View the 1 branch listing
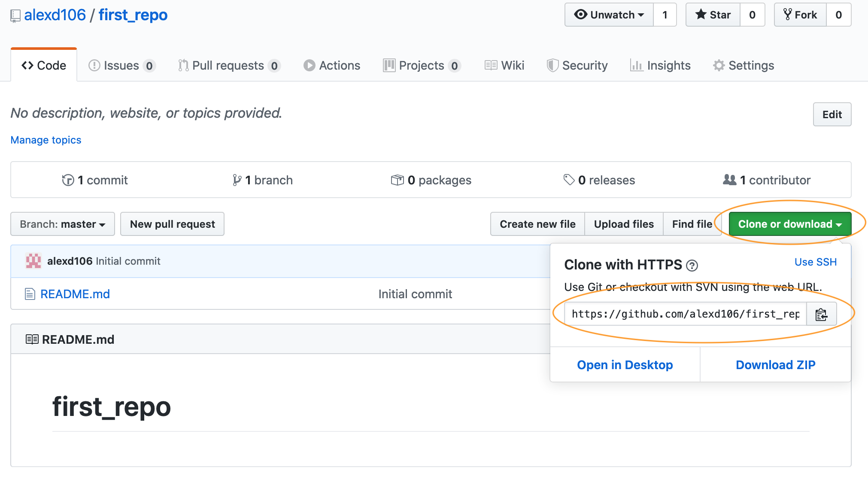Viewport: 868px width, 489px height. tap(262, 180)
